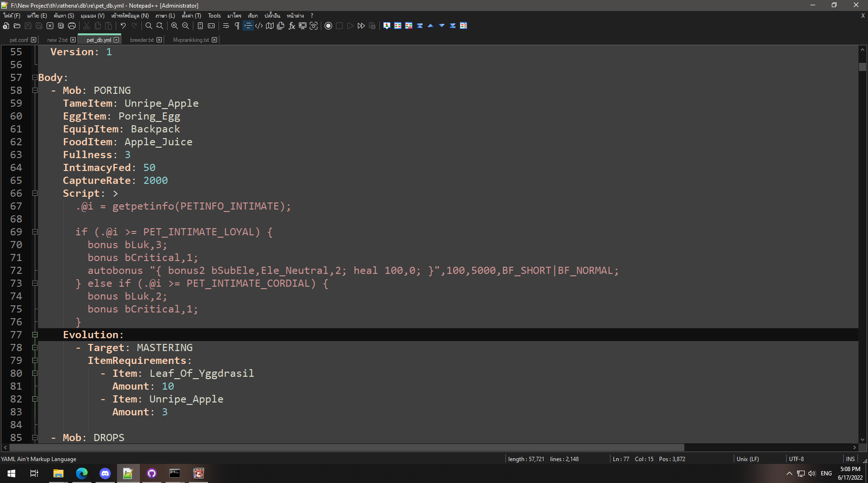
Task: Open the Tools menu
Action: 214,15
